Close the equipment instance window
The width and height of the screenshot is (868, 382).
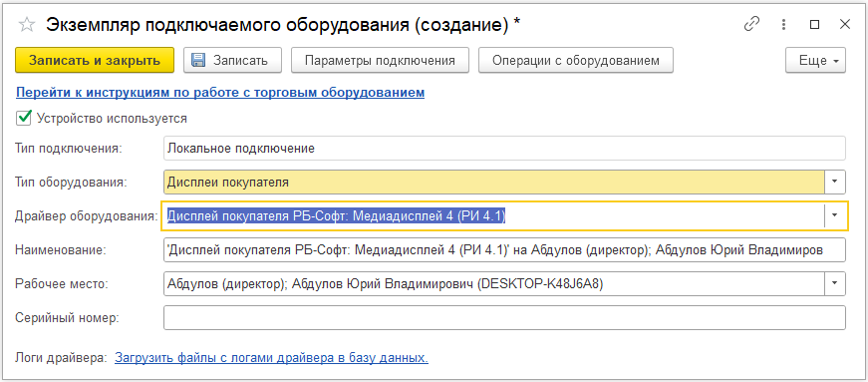(844, 24)
